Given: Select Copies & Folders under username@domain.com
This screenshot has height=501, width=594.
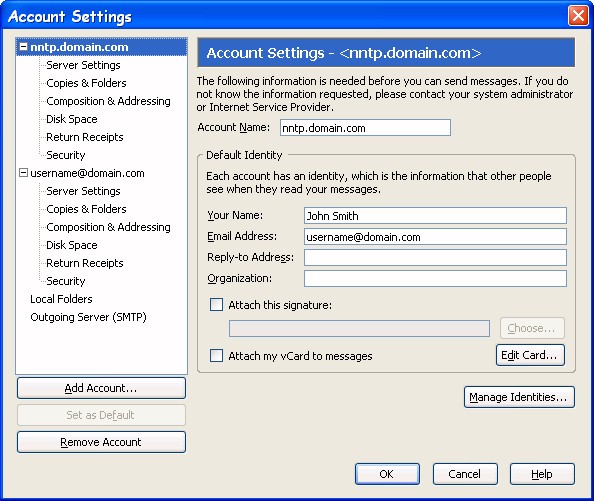Looking at the screenshot, I should (86, 209).
